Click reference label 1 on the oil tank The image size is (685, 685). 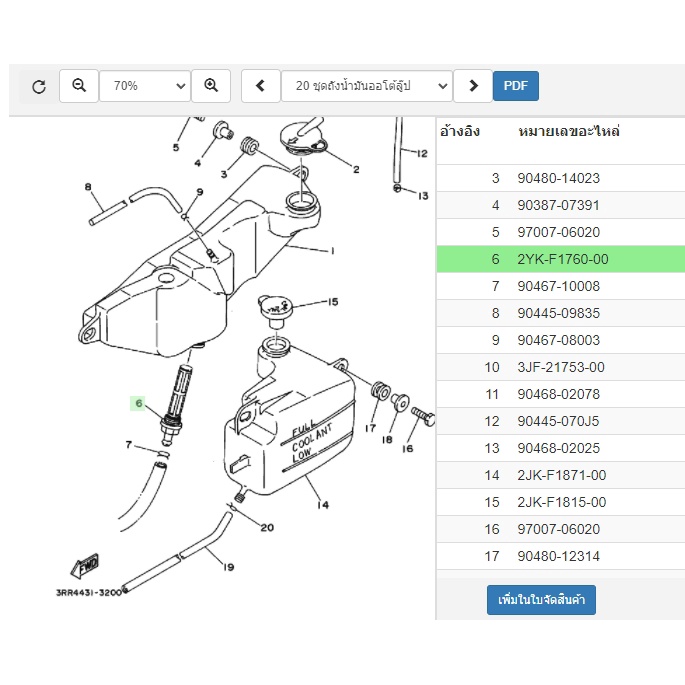click(333, 251)
